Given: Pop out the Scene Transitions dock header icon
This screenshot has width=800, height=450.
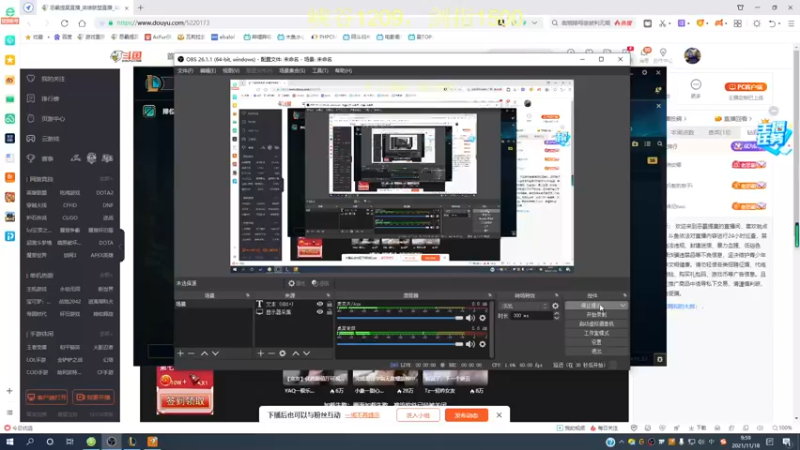Looking at the screenshot, I should pyautogui.click(x=556, y=295).
